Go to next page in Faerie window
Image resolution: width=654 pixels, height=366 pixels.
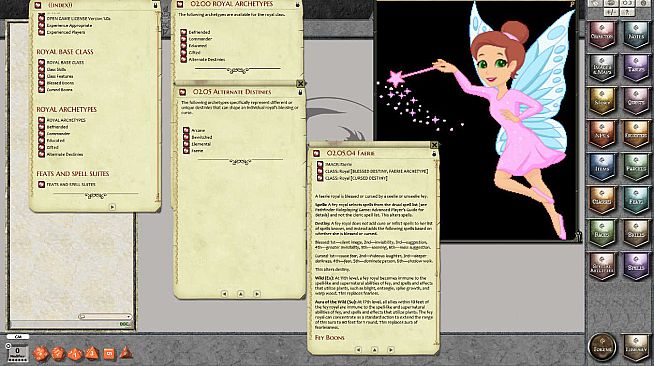pyautogui.click(x=390, y=350)
